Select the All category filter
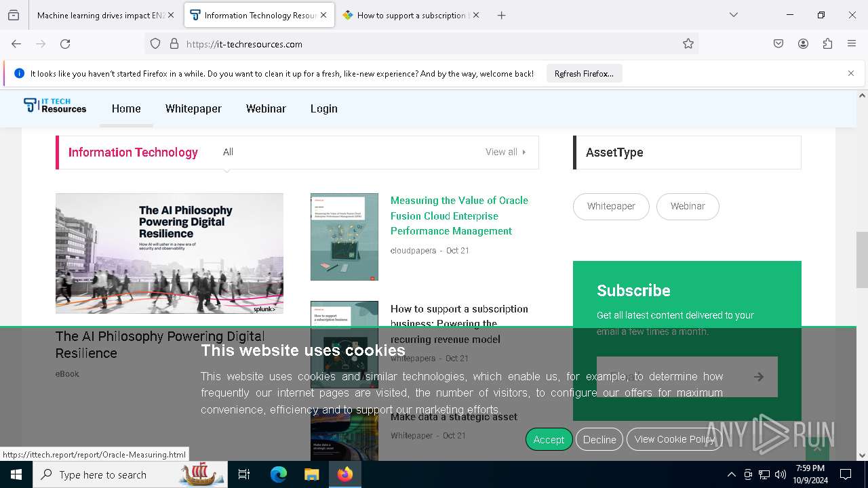 point(228,152)
